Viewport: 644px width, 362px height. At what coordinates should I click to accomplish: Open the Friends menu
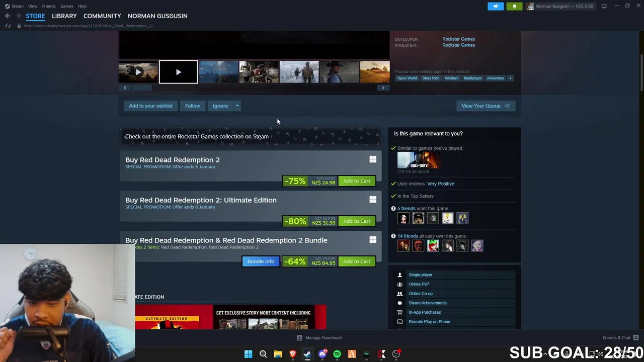(x=49, y=6)
